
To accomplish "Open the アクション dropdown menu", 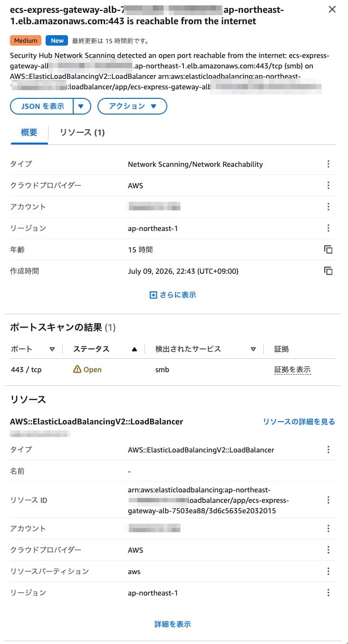I will pos(132,106).
